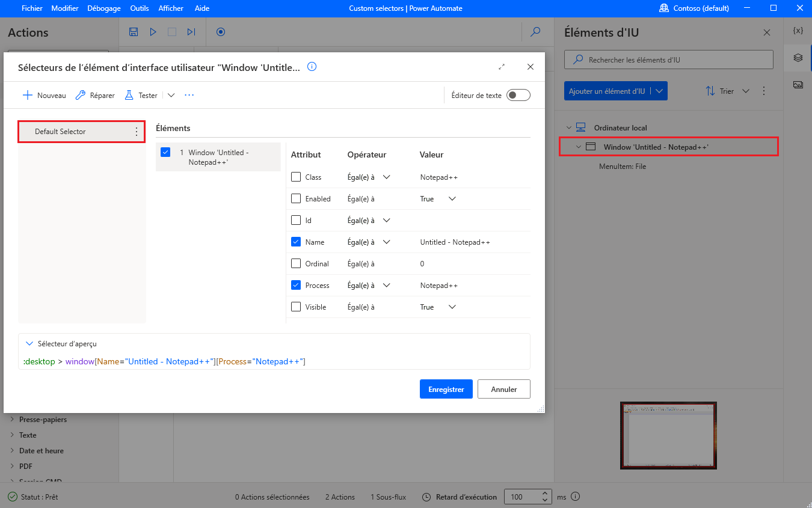Click Réparer to repair the selector
Image resolution: width=812 pixels, height=508 pixels.
(x=95, y=95)
